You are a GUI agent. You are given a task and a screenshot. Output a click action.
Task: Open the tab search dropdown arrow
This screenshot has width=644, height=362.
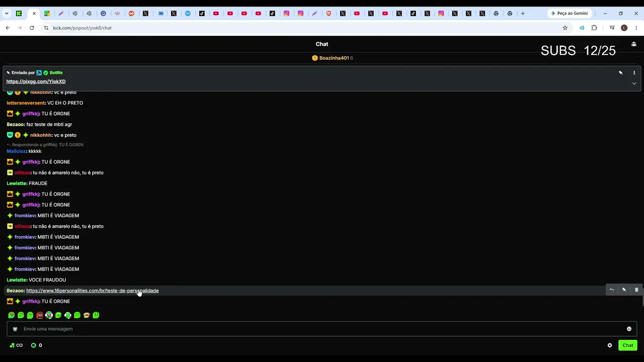pyautogui.click(x=7, y=14)
